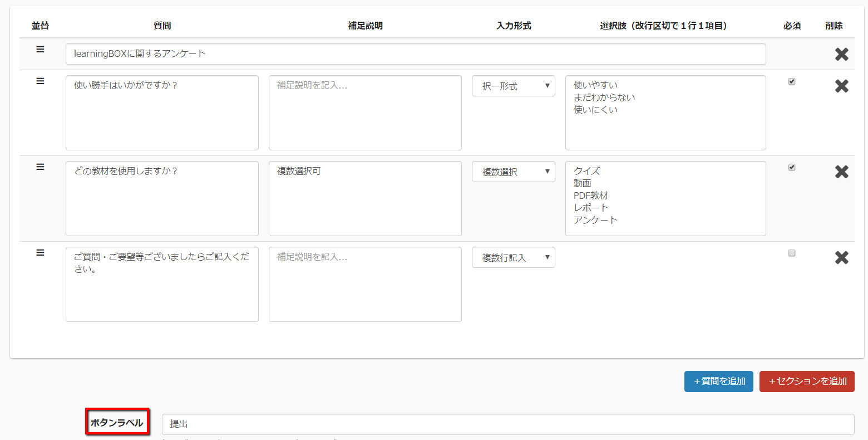Viewport: 868px width, 440px height.
Task: Delete the 使い勝手はいかがですか question
Action: [841, 86]
